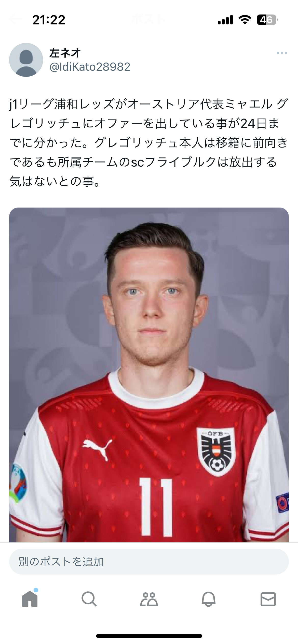Screen dimensions: 298x644
Task: Tap the default profile avatar of 左ネオ
Action: 26,60
